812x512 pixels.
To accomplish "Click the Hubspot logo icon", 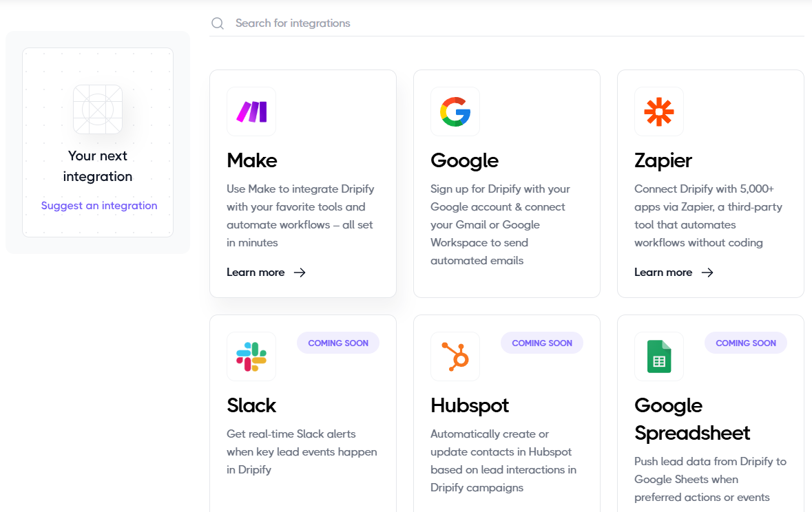I will pyautogui.click(x=455, y=356).
